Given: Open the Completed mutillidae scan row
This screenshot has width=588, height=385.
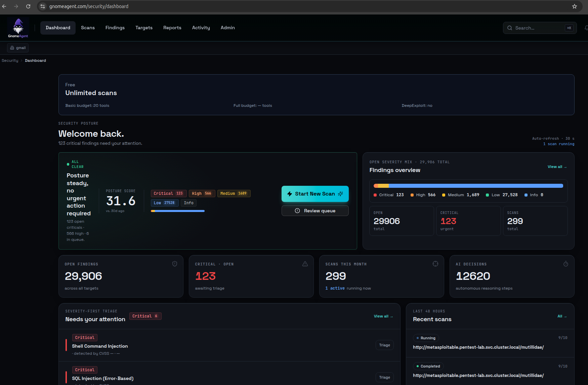Looking at the screenshot, I should click(x=490, y=371).
